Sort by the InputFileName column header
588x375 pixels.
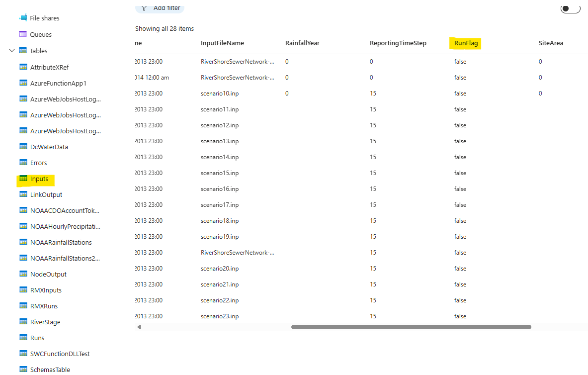pyautogui.click(x=222, y=43)
